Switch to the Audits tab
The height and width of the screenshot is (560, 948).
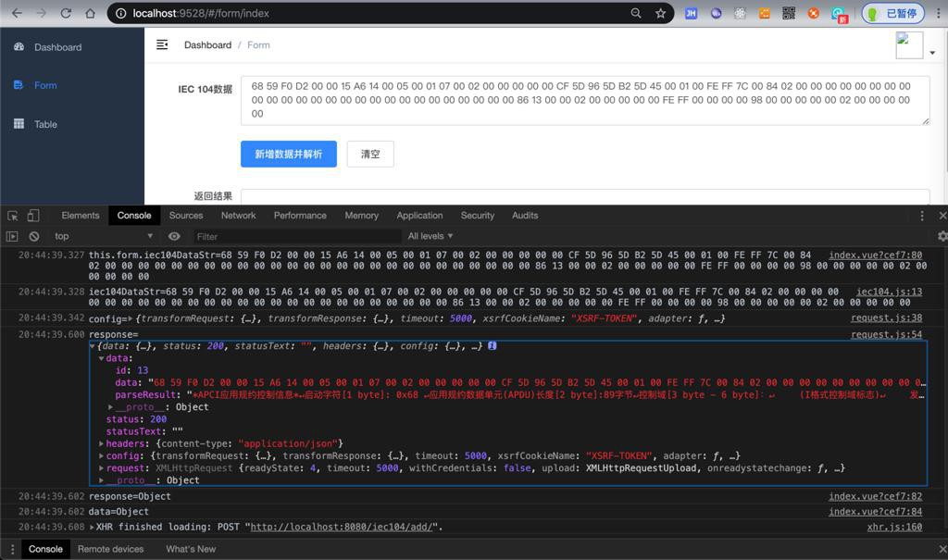coord(525,216)
